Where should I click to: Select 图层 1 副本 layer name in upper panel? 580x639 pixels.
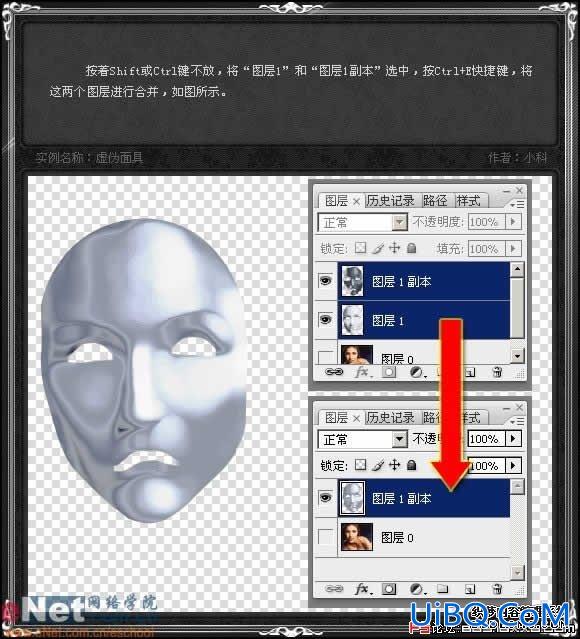click(x=401, y=281)
